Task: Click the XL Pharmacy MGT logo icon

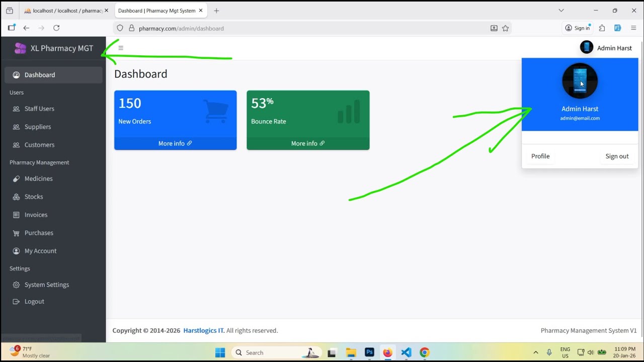Action: tap(20, 48)
